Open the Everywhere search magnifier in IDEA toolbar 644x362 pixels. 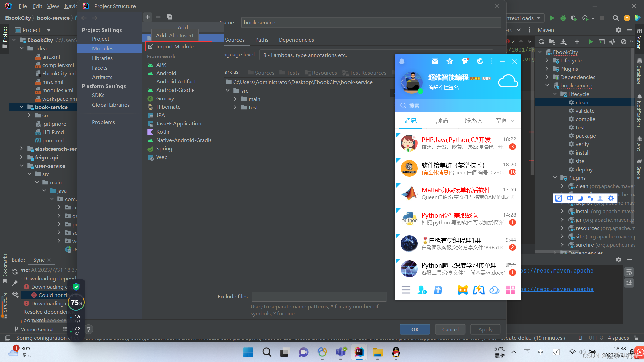click(616, 18)
